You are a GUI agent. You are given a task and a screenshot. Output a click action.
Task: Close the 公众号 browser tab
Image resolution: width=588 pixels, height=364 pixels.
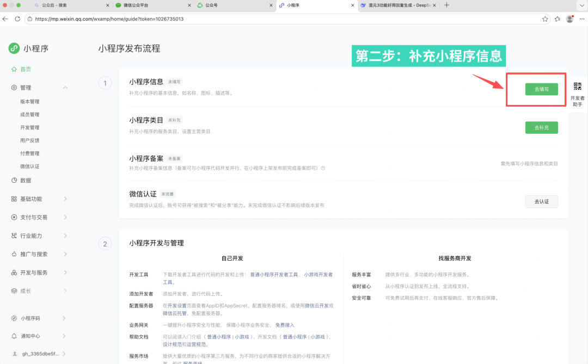pos(271,5)
